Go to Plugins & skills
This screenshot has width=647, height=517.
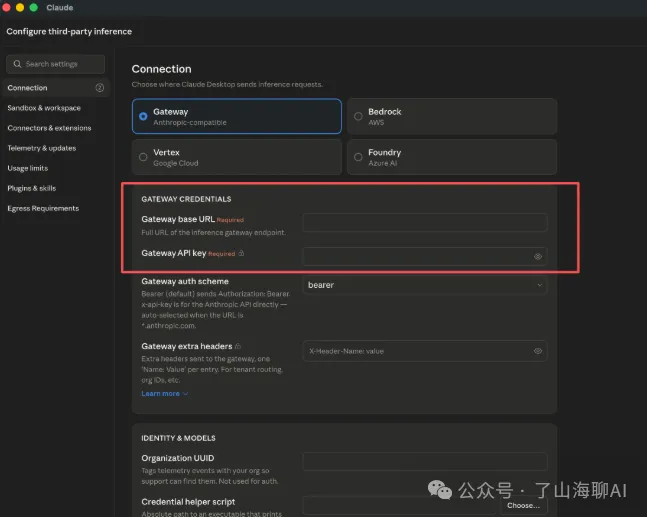[x=32, y=188]
